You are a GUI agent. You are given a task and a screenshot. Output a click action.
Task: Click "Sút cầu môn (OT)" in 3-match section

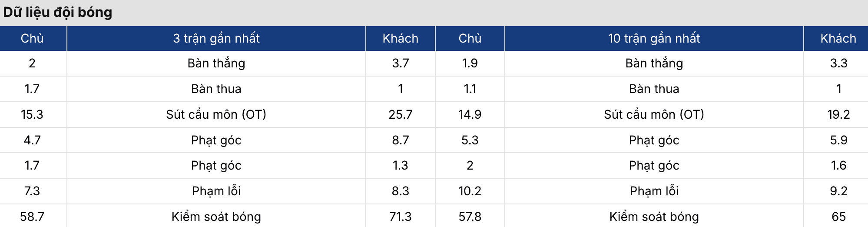216,114
